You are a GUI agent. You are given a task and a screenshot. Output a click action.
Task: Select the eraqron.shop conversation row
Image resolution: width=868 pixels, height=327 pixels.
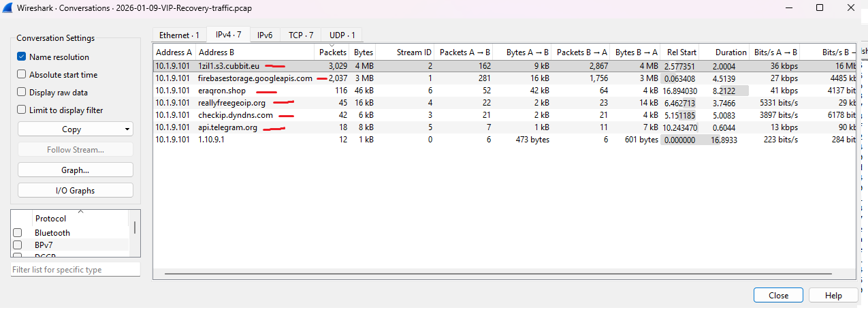pos(504,91)
